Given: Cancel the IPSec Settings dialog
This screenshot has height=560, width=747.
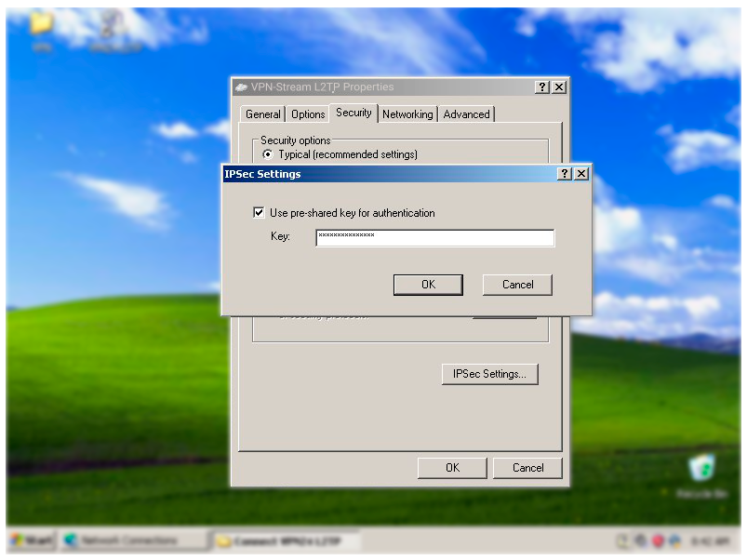Looking at the screenshot, I should (517, 285).
